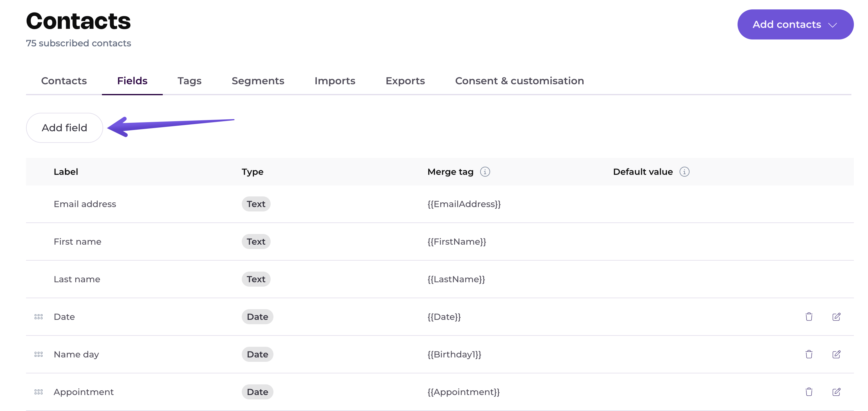Switch to the Contacts tab
This screenshot has width=868, height=411.
click(x=64, y=81)
